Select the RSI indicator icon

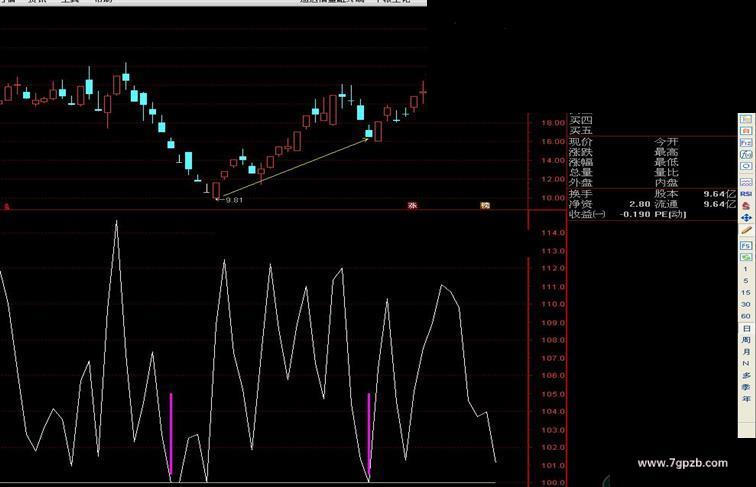(x=746, y=194)
